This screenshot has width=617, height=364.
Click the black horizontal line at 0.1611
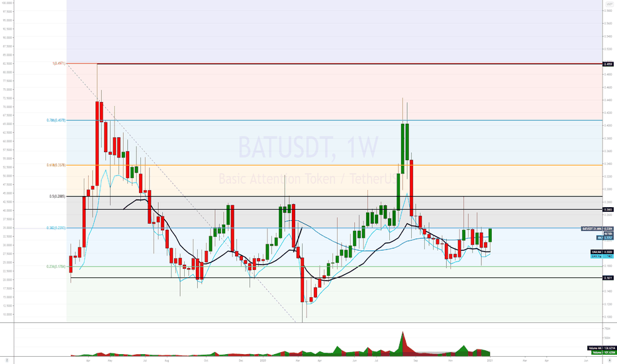pyautogui.click(x=336, y=278)
